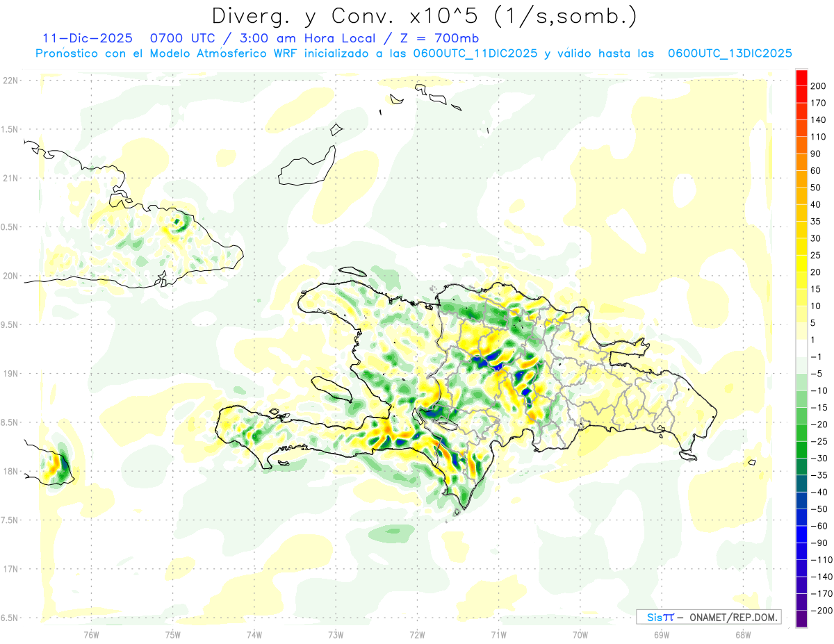The width and height of the screenshot is (834, 644).
Task: Click the "72W" longitude label
Action: (x=417, y=634)
